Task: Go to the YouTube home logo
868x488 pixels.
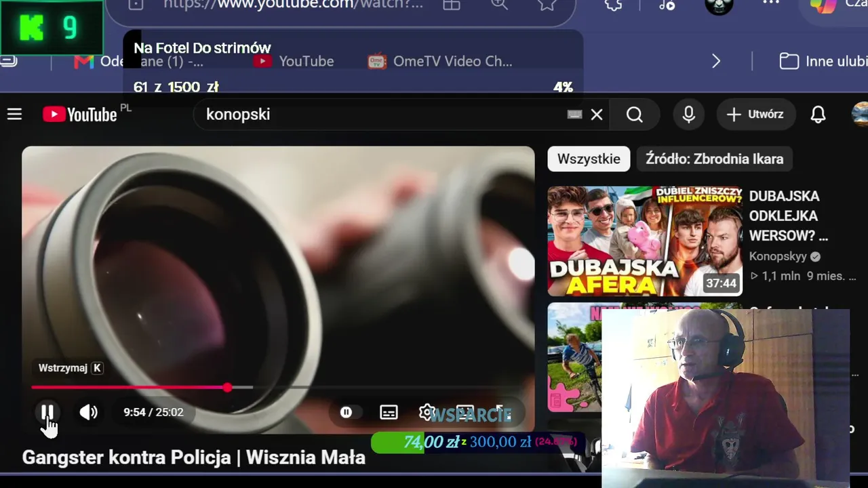Action: (x=80, y=115)
